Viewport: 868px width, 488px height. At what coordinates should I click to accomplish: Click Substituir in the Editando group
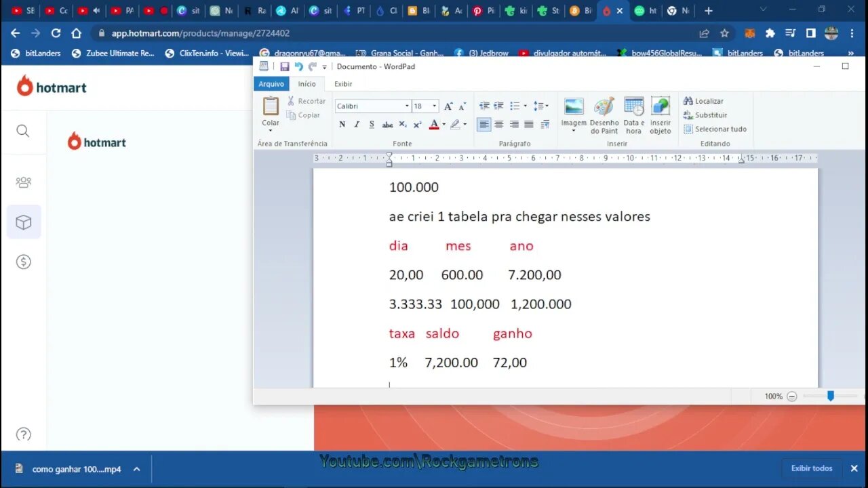(x=705, y=115)
